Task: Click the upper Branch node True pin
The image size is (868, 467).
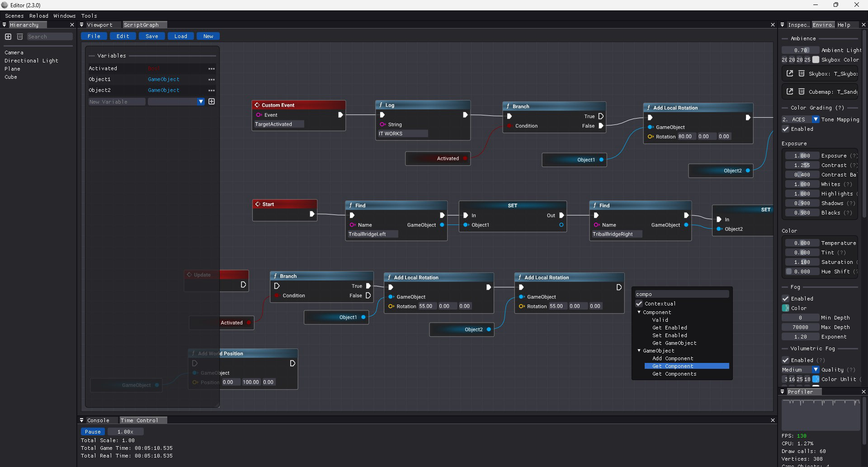Action: pos(601,116)
